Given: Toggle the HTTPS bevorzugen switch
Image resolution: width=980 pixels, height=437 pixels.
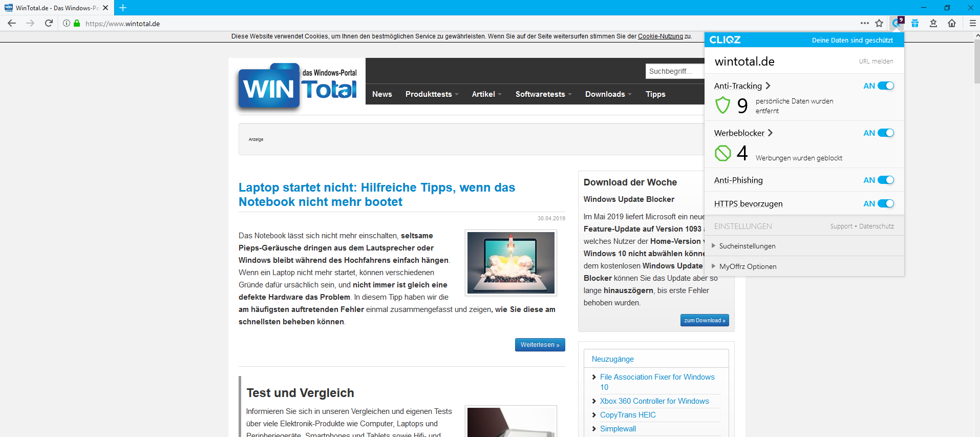Looking at the screenshot, I should 886,203.
